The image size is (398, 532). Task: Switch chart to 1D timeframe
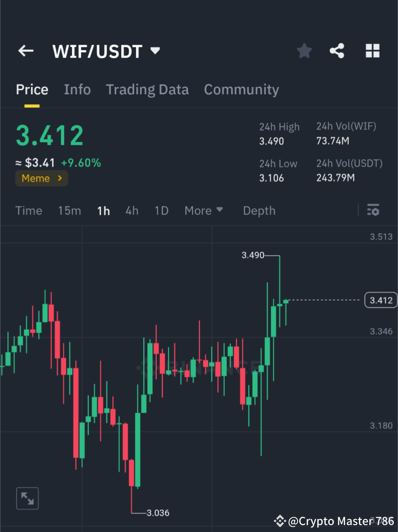pyautogui.click(x=161, y=210)
